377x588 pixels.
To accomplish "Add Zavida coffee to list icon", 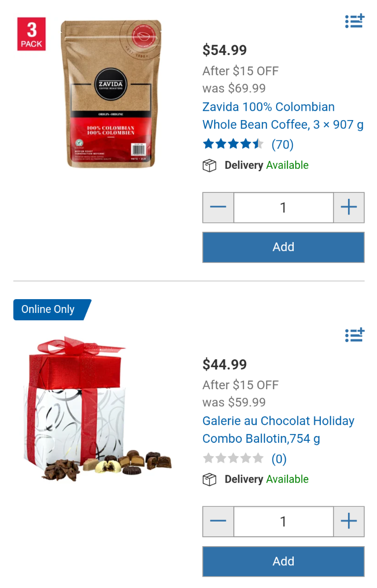I will click(x=354, y=21).
